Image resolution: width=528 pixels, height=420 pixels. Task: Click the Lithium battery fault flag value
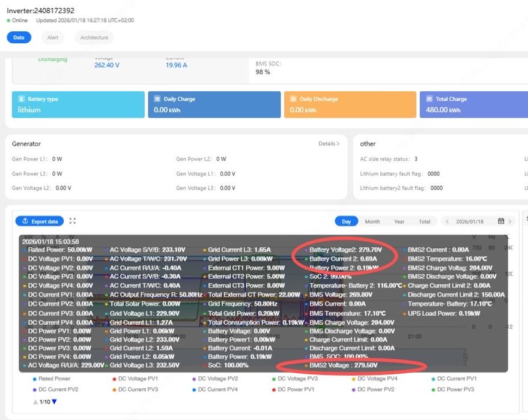[x=433, y=174]
